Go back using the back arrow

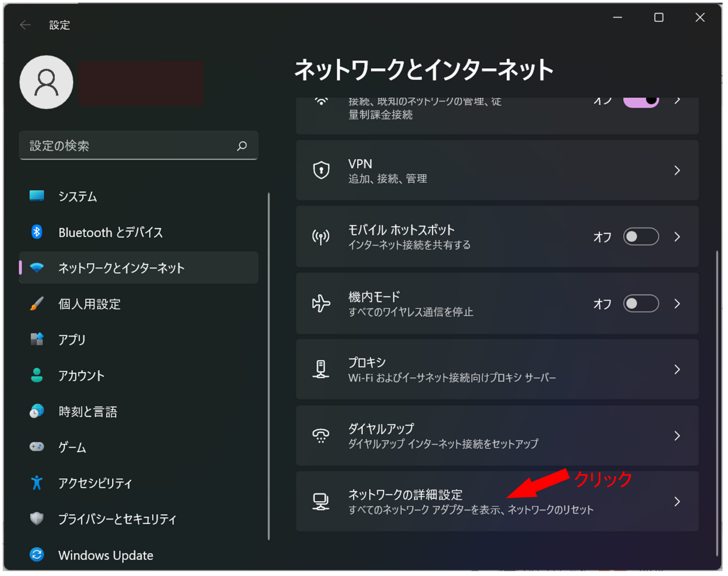(25, 25)
